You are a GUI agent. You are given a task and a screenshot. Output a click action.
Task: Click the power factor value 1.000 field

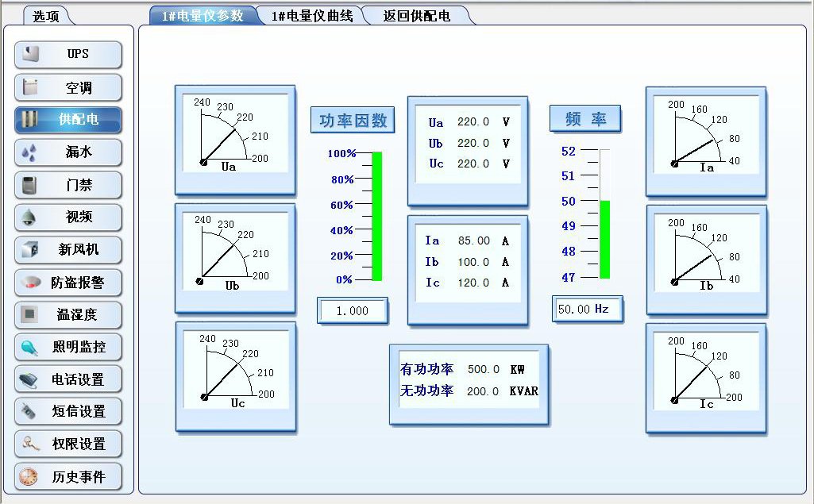click(x=353, y=311)
